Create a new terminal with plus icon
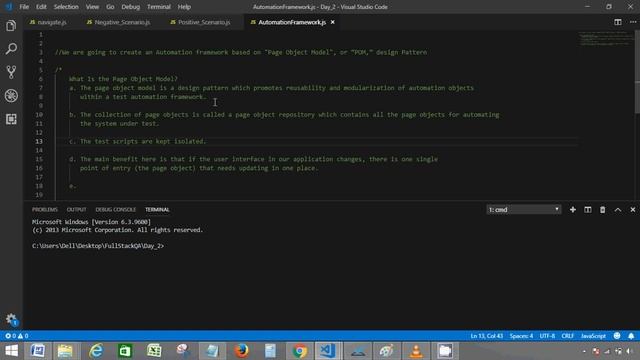The width and height of the screenshot is (640, 360). point(573,209)
